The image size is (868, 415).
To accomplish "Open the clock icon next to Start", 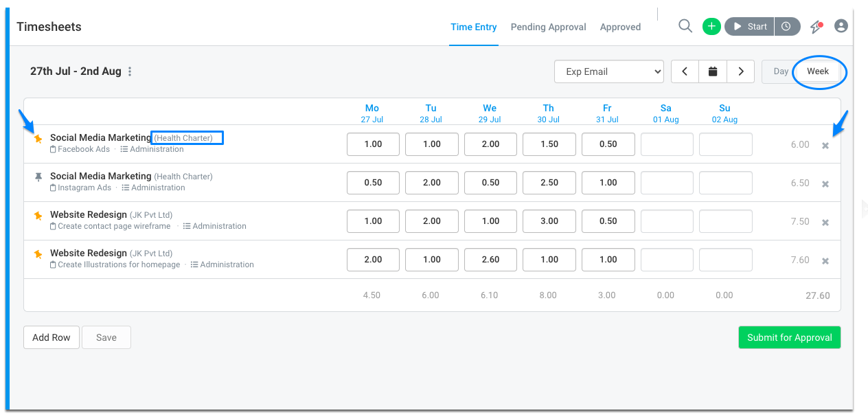I will pos(786,27).
